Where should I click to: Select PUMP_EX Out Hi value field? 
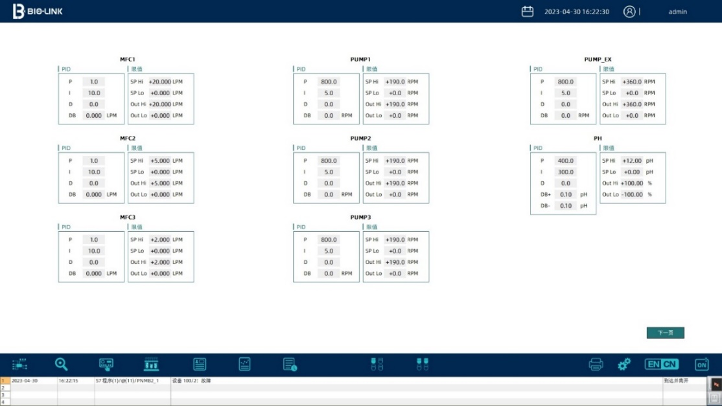click(x=631, y=103)
